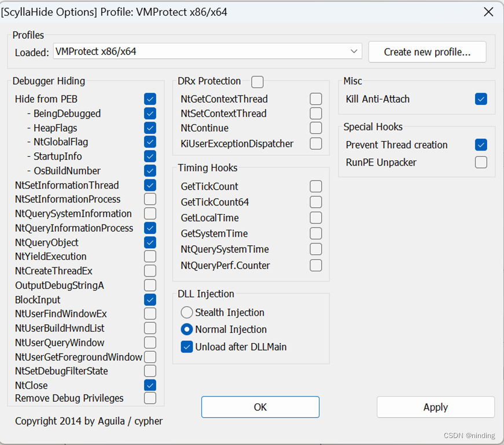Enable NtYieldExecution checkbox

pyautogui.click(x=150, y=256)
